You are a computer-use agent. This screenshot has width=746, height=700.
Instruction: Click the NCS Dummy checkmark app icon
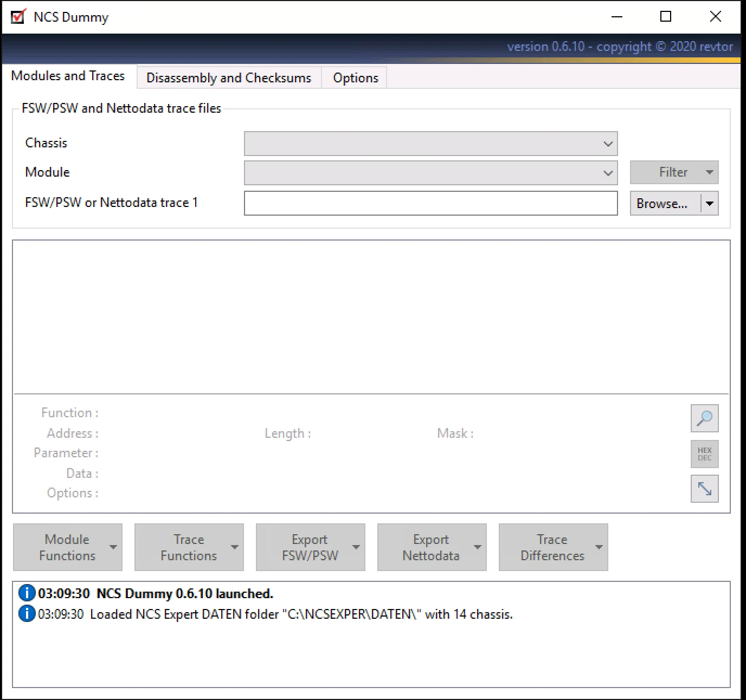pyautogui.click(x=18, y=17)
